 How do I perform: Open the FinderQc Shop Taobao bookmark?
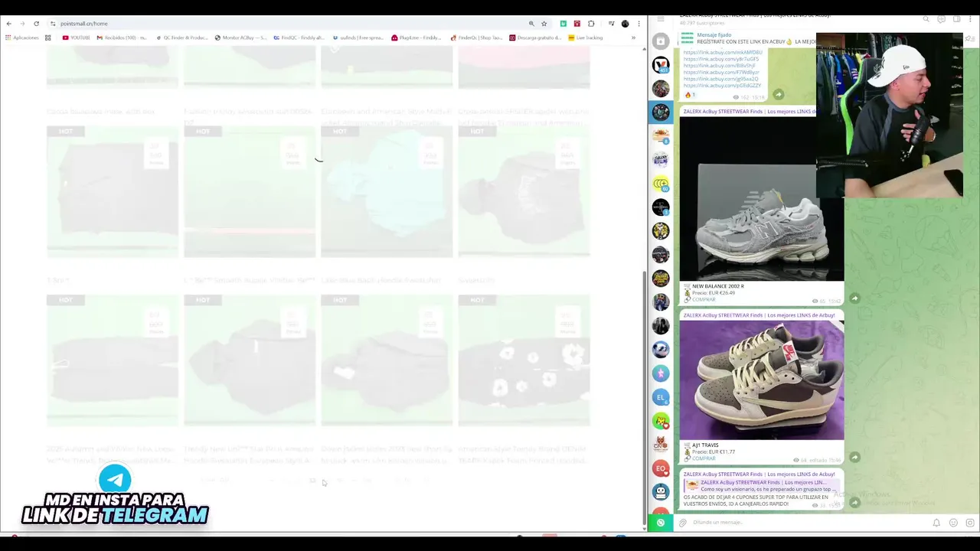pos(477,37)
